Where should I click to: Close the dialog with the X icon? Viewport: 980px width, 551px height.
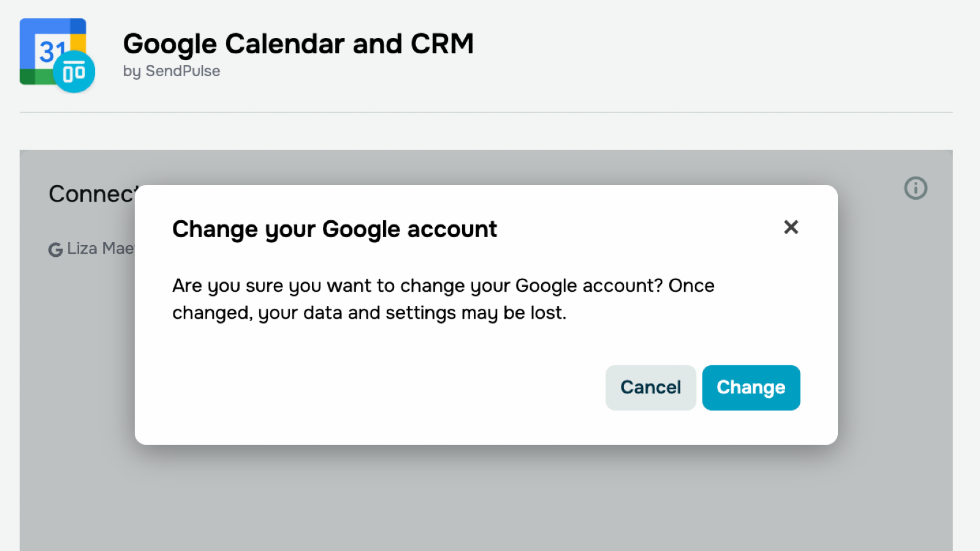point(791,227)
